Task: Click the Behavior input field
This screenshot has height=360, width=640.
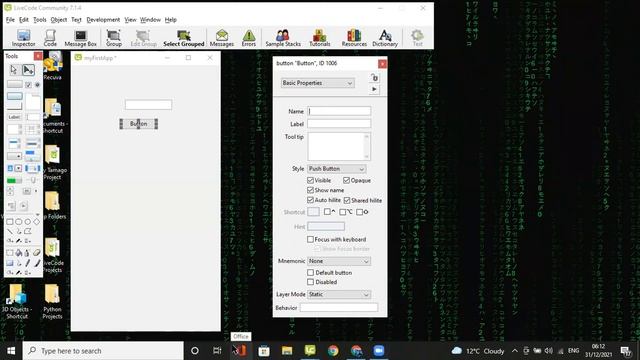Action: tap(339, 307)
